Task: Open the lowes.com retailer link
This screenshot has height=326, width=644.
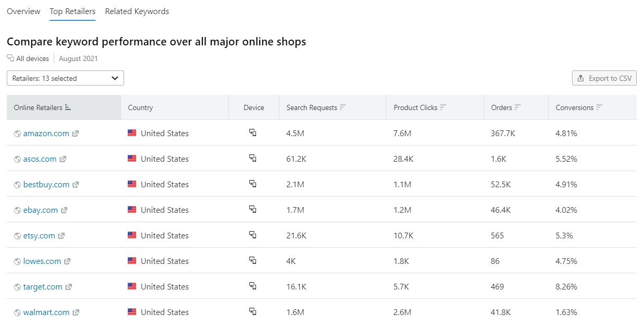Action: point(42,261)
